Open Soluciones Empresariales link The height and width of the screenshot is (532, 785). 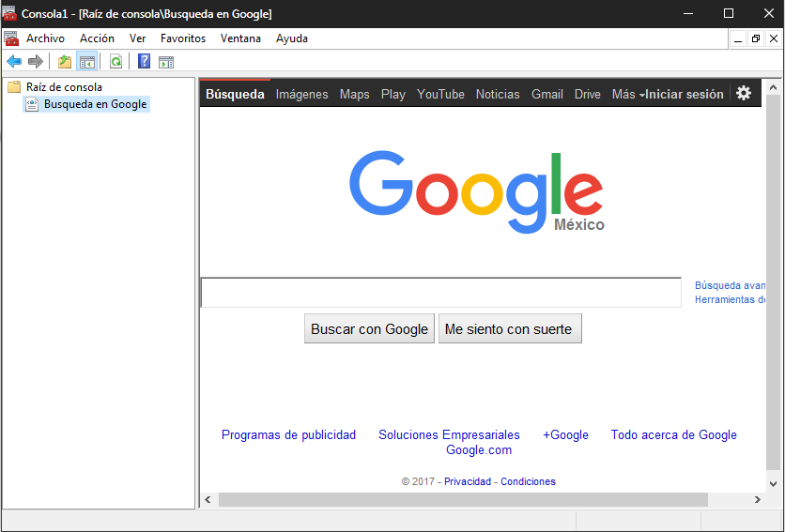(x=449, y=435)
